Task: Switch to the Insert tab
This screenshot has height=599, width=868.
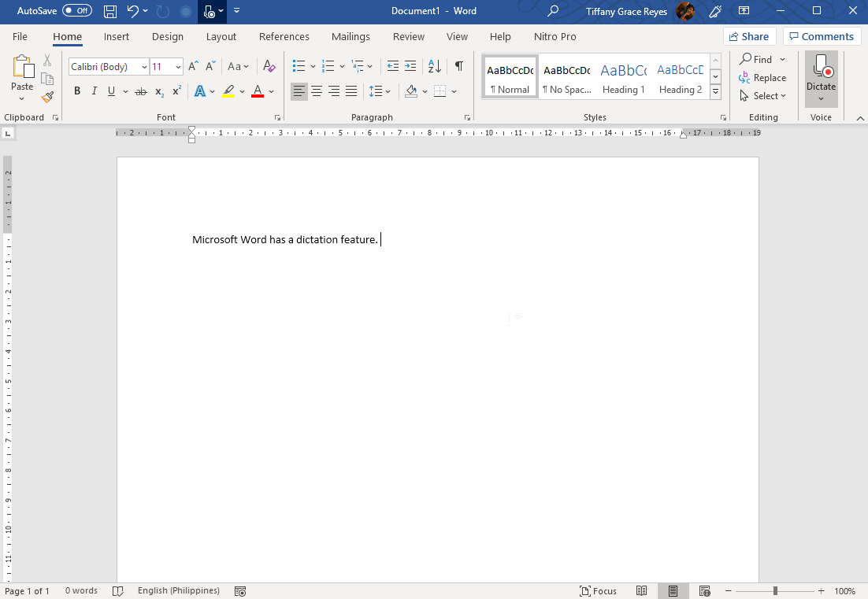Action: tap(117, 36)
